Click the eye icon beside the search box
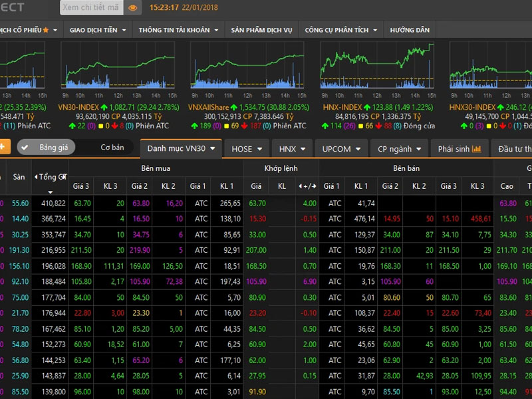The width and height of the screenshot is (532, 399). (x=132, y=8)
